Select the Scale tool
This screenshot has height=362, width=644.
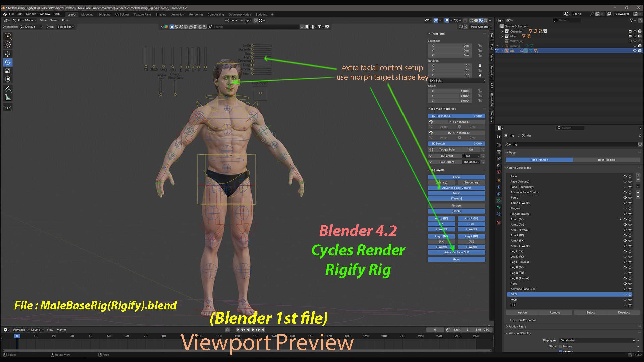tap(7, 71)
